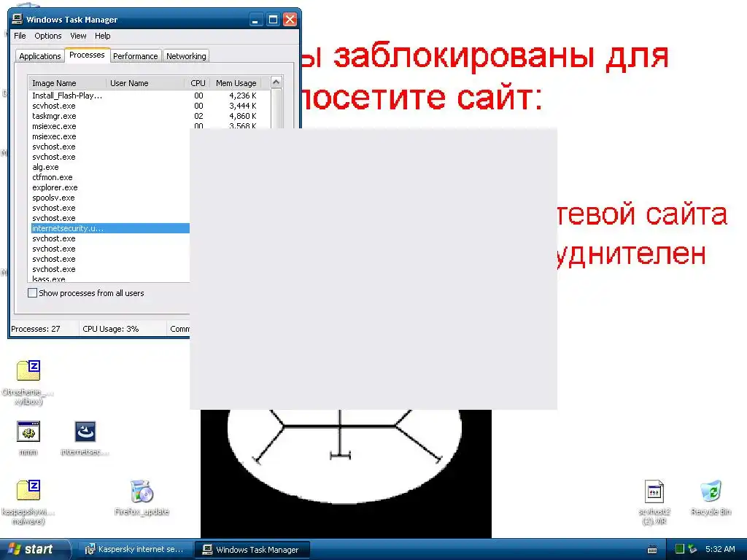Screen dimensions: 747x560
Task: Open the scvhost2 VIR file icon
Action: (654, 491)
